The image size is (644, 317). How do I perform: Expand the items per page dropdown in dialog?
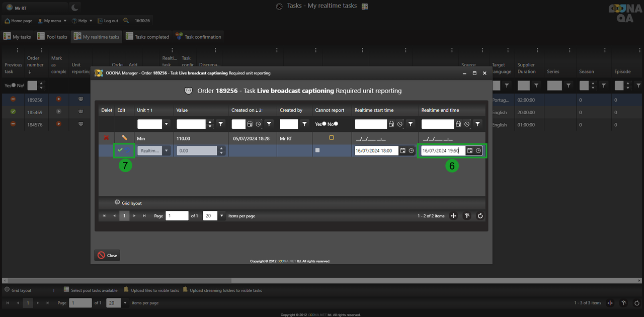[x=222, y=216]
